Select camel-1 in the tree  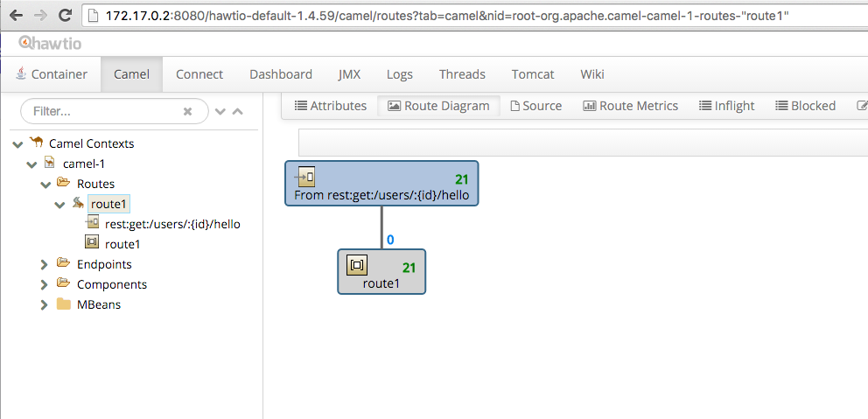coord(84,164)
